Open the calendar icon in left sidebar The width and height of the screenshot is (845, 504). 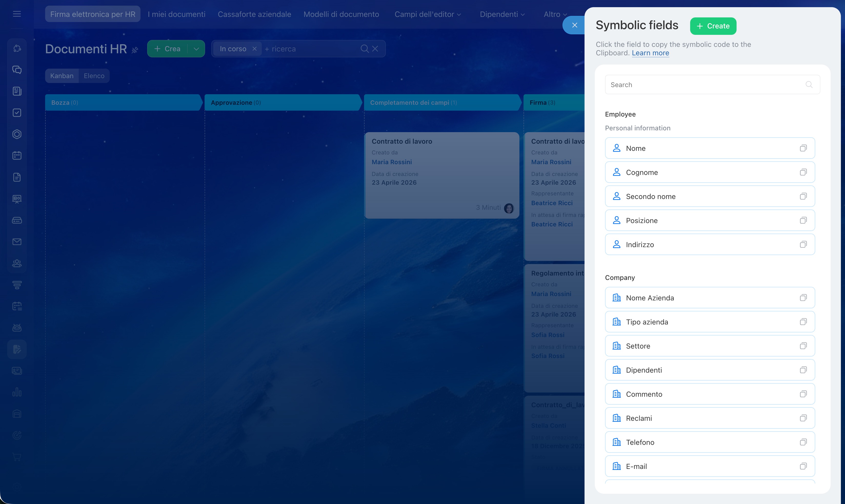[x=17, y=155]
